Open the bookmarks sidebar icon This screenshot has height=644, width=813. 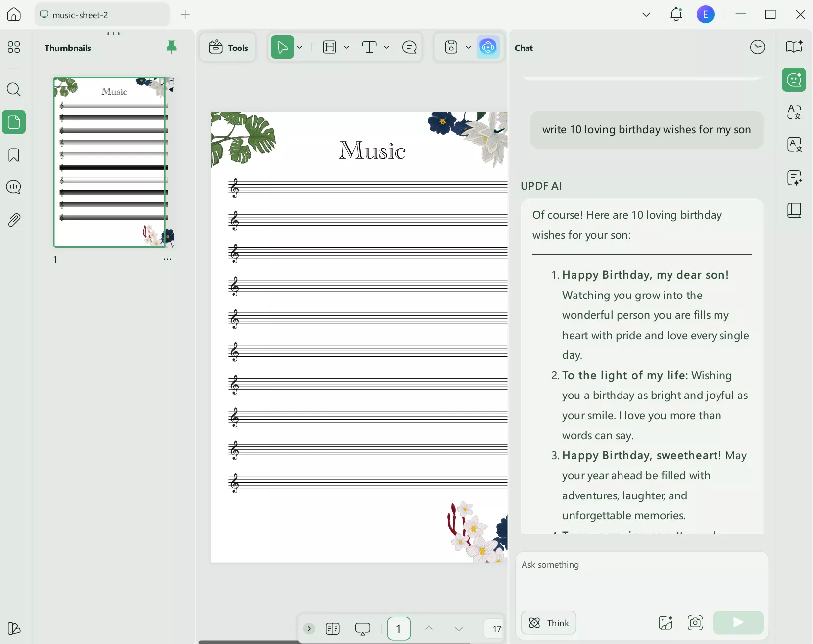[14, 155]
